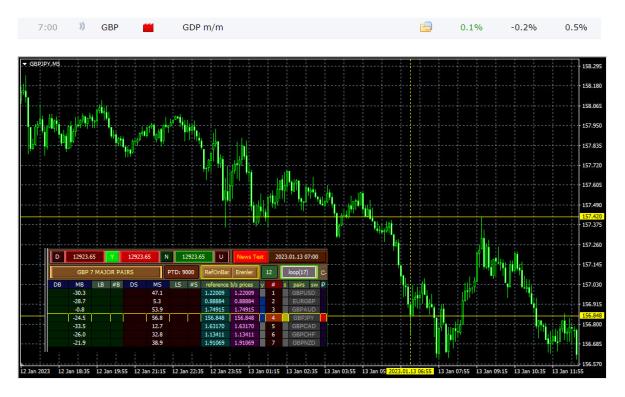The image size is (625, 397).
Task: Select the GBPNZD pair button
Action: [304, 343]
